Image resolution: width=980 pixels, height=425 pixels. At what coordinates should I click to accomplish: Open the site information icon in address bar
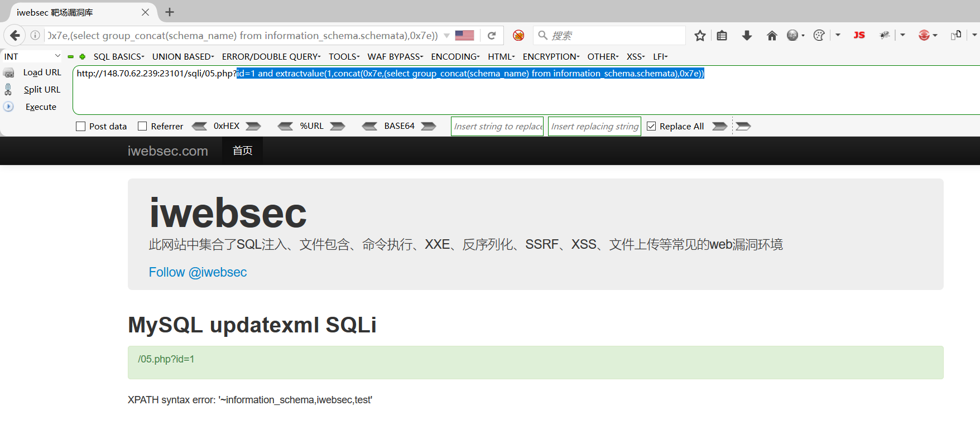(x=35, y=36)
